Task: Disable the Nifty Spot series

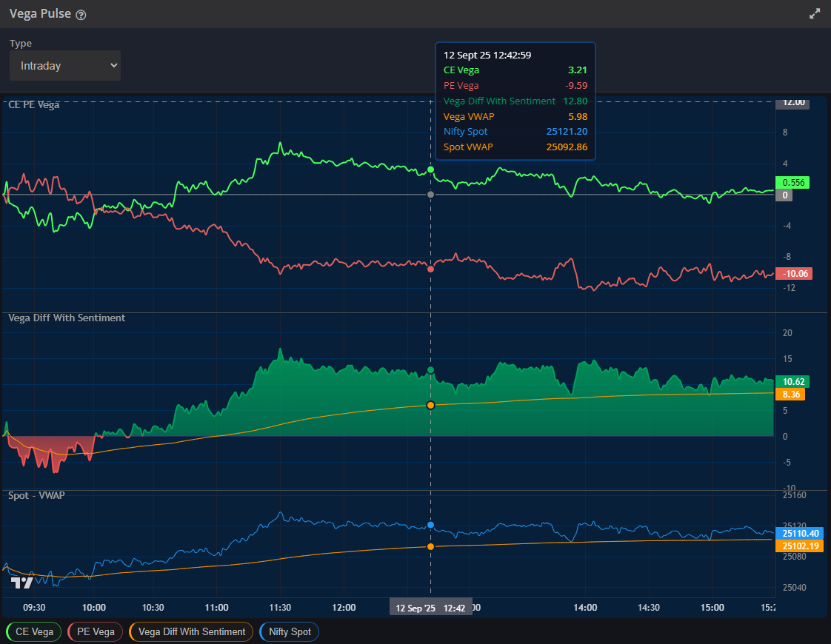Action: (x=288, y=631)
